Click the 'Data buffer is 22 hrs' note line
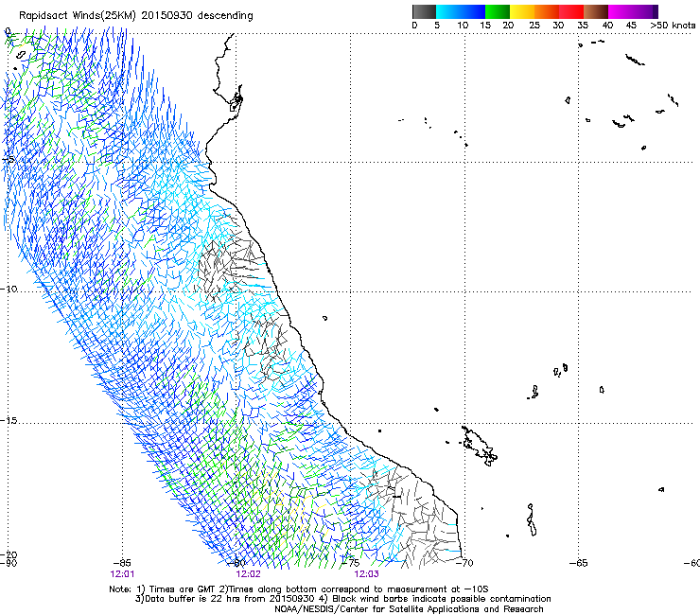 (x=342, y=599)
